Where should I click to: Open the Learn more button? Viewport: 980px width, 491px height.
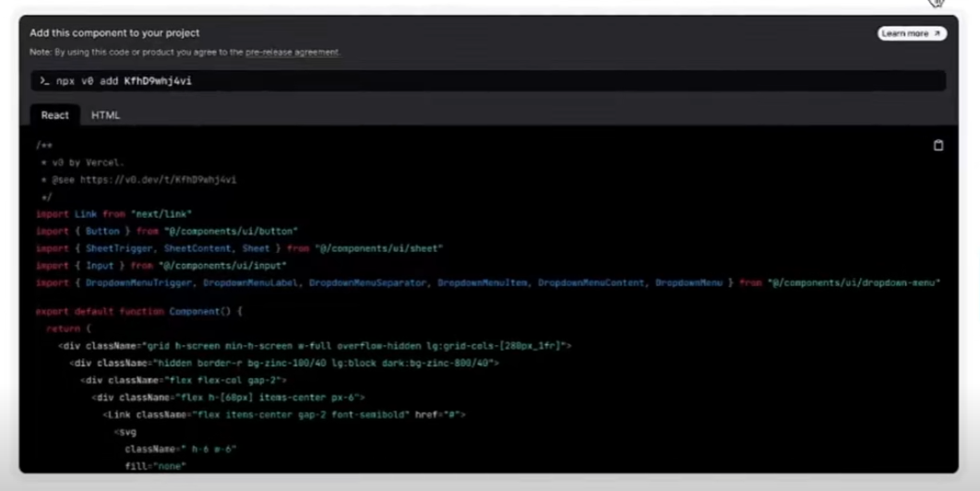pos(912,33)
